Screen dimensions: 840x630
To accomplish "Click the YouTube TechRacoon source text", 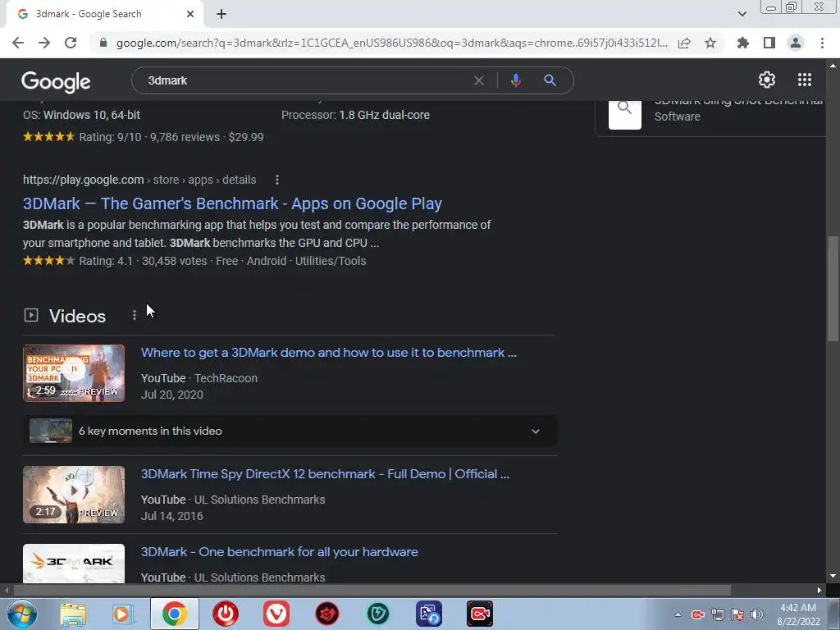I will tap(199, 378).
